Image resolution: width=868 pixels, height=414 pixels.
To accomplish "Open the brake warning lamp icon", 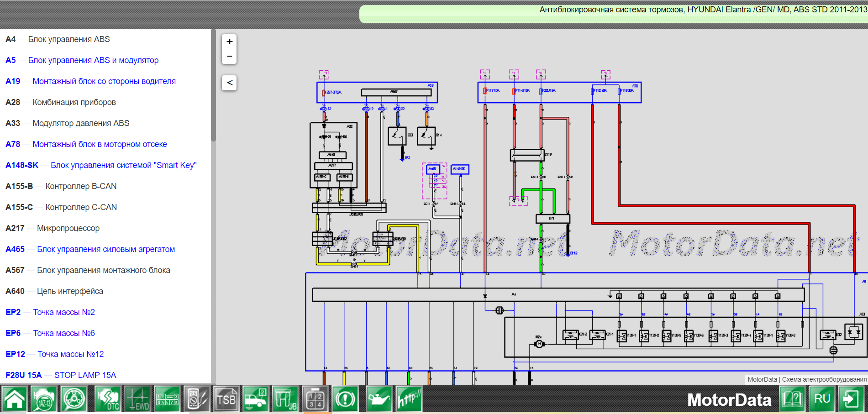I will tap(345, 399).
